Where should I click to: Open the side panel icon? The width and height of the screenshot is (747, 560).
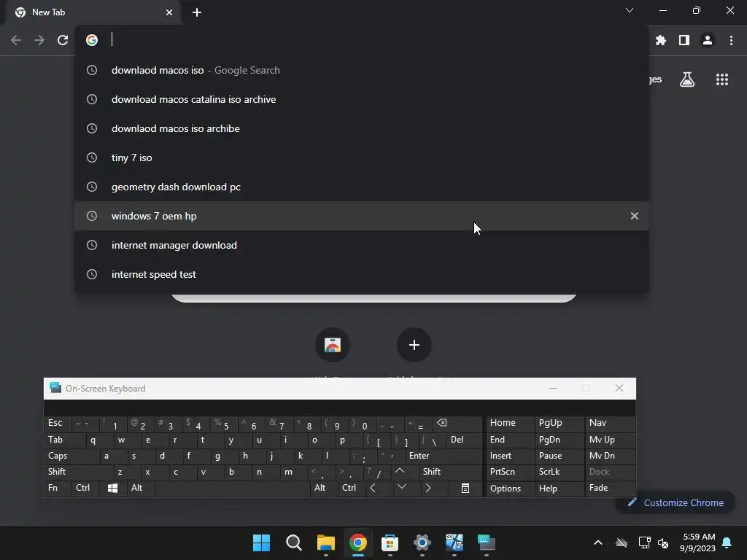(x=684, y=41)
